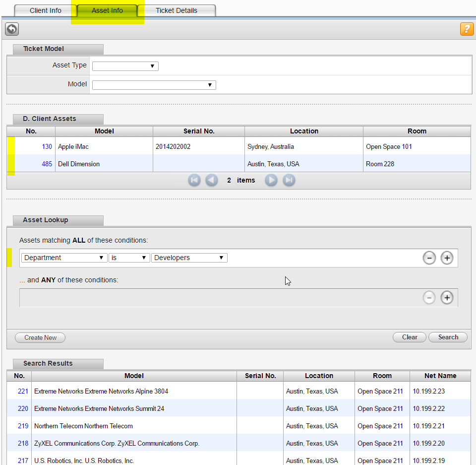
Task: Click the minus icon in the ANY section
Action: [x=429, y=297]
